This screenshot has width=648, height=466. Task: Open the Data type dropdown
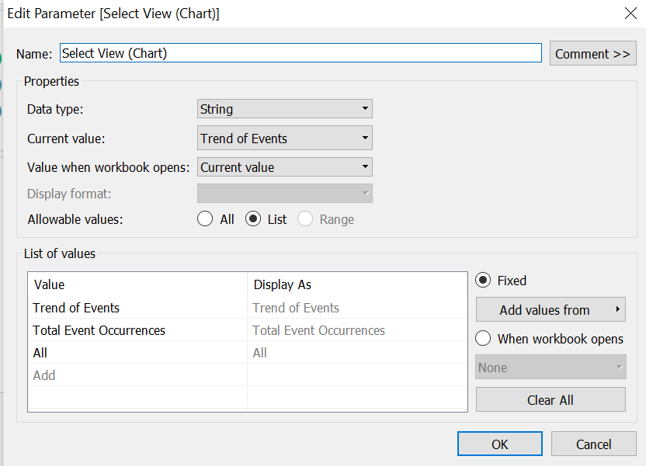click(285, 109)
